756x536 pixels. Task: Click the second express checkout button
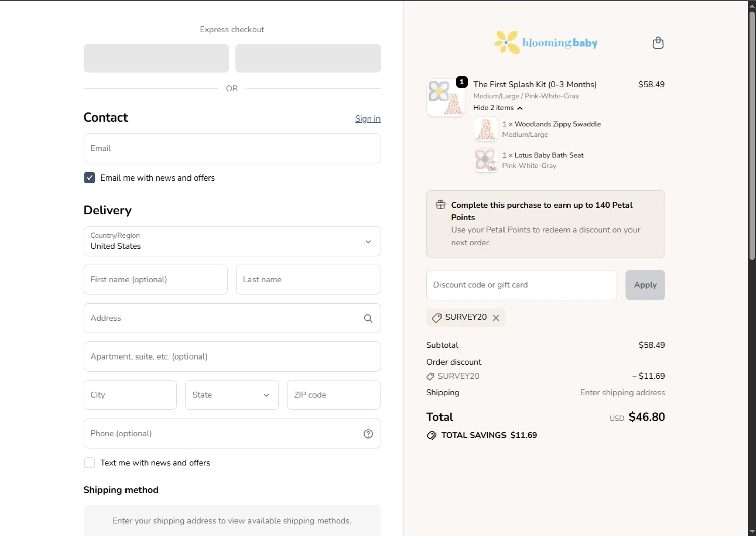pyautogui.click(x=308, y=58)
